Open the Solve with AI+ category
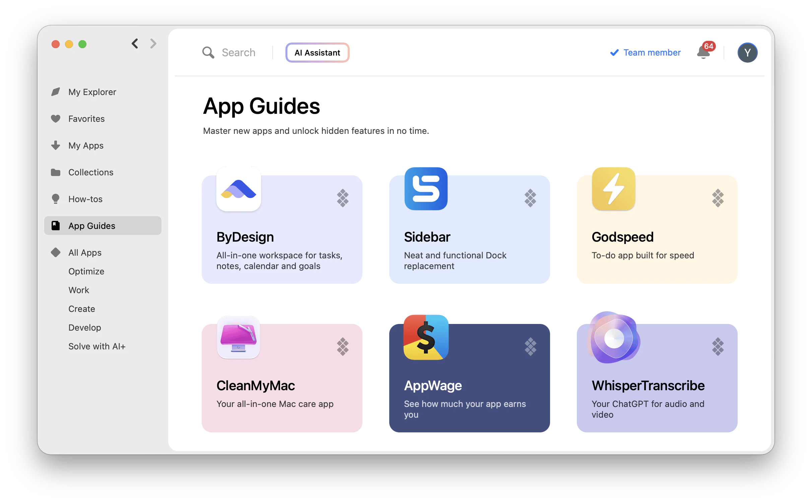812x504 pixels. pyautogui.click(x=97, y=346)
